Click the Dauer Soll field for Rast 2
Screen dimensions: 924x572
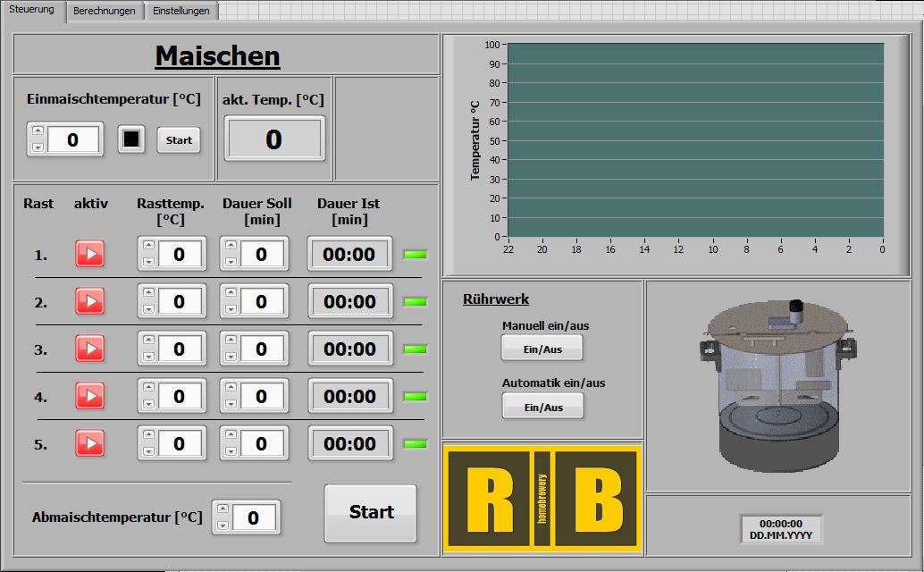tap(261, 301)
